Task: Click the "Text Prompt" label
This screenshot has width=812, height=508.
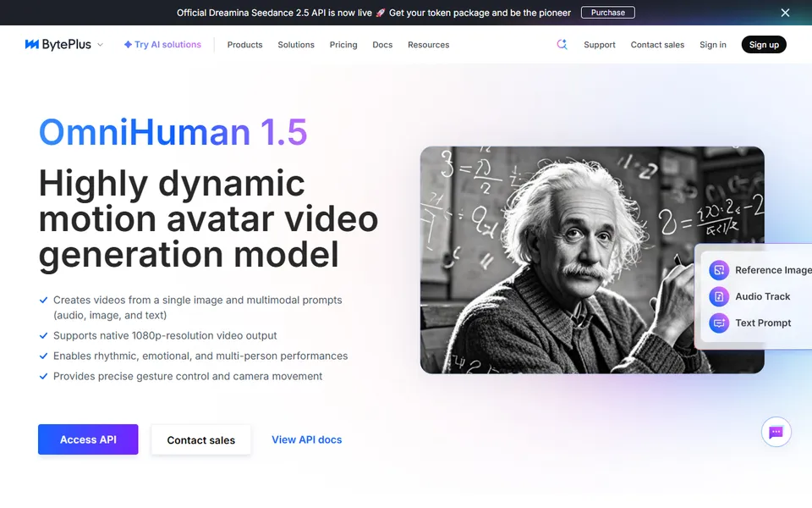Action: [763, 323]
